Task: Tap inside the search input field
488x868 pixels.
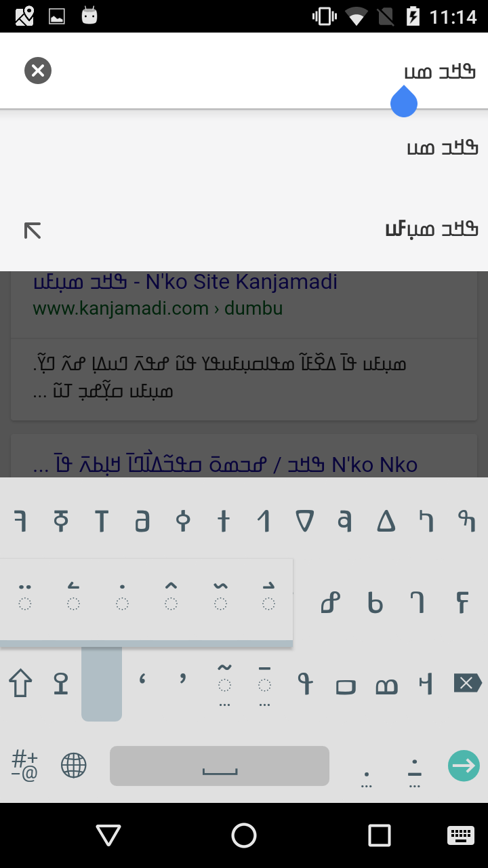Action: (x=264, y=71)
